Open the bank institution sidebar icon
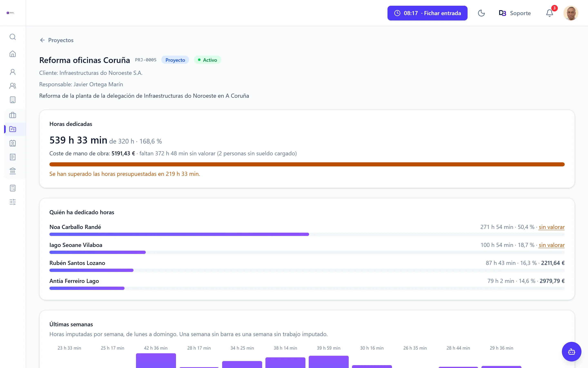The width and height of the screenshot is (588, 368). [13, 171]
